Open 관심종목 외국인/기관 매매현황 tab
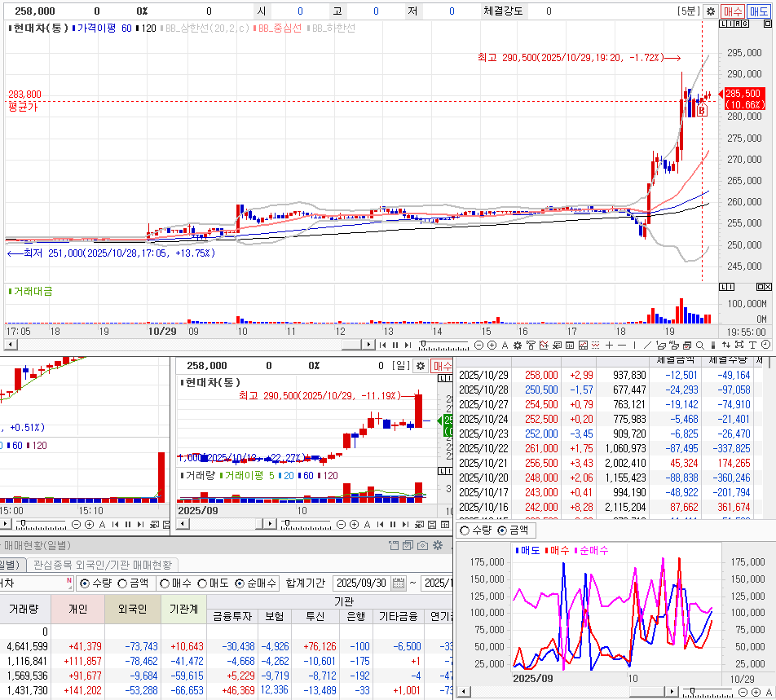This screenshot has width=776, height=700. click(103, 565)
